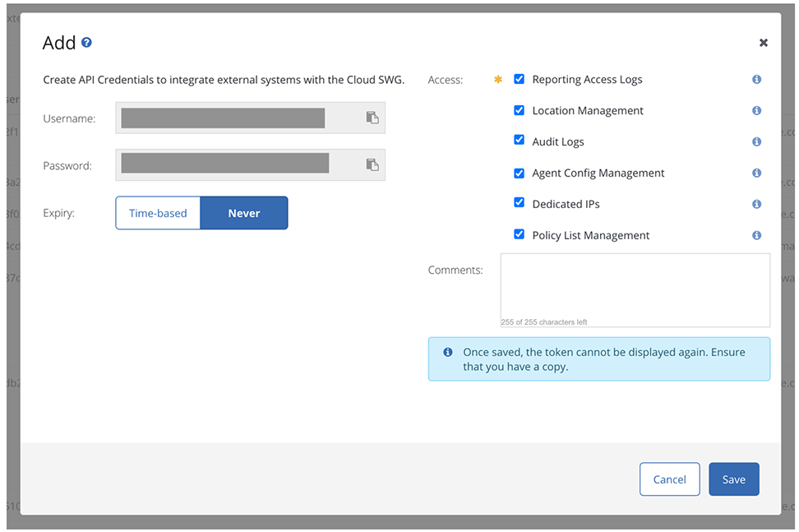Uncheck Reporting Access Logs checkbox
This screenshot has width=799, height=532.
coord(520,79)
